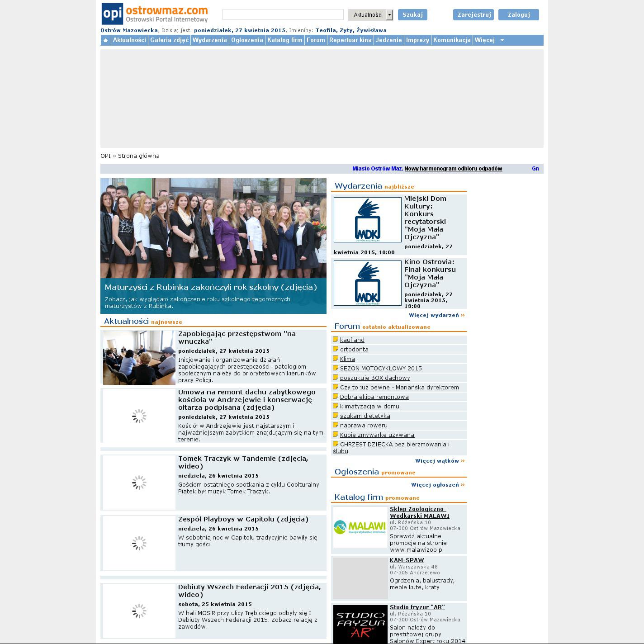Click the OPI ostrowmaz.com logo
The height and width of the screenshot is (644, 644).
pos(155,14)
